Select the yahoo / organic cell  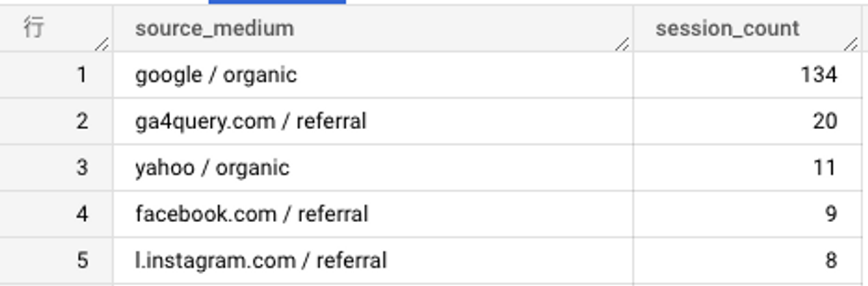(x=373, y=167)
